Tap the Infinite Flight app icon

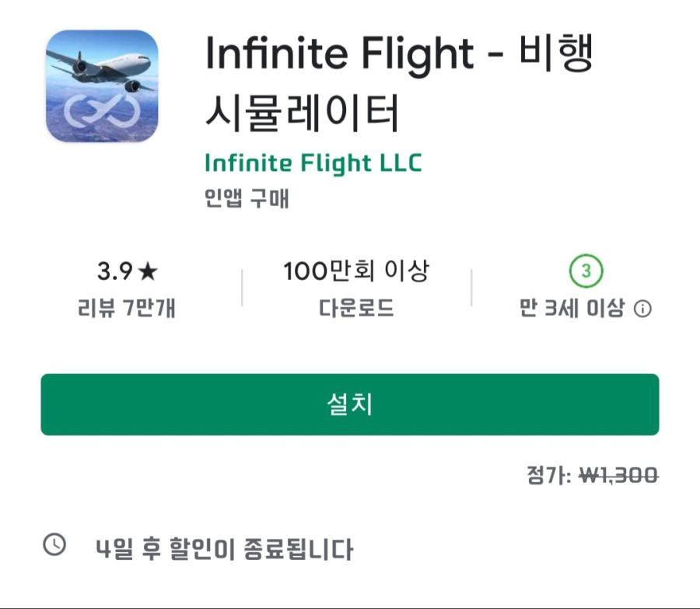102,86
